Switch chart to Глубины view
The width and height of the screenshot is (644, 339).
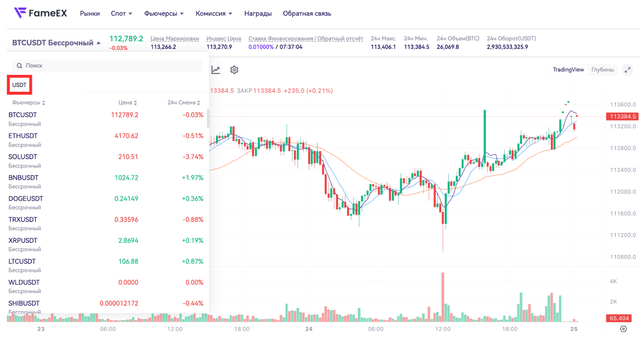[x=603, y=70]
